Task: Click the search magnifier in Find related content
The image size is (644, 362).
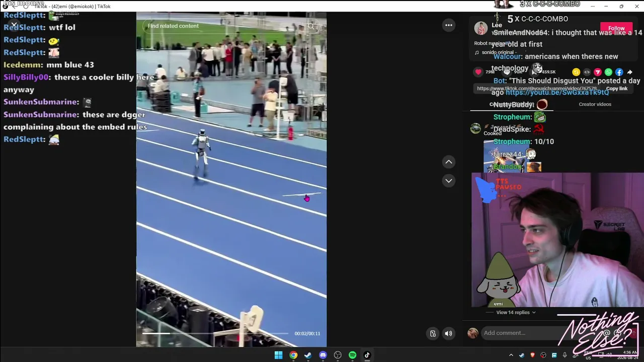Action: pyautogui.click(x=311, y=26)
